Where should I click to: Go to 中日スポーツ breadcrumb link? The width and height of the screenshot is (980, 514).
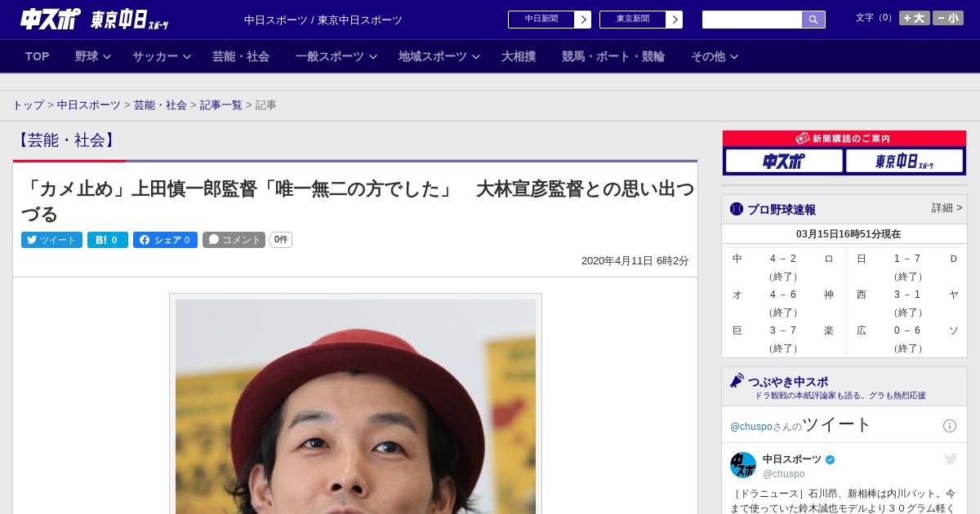click(x=89, y=105)
